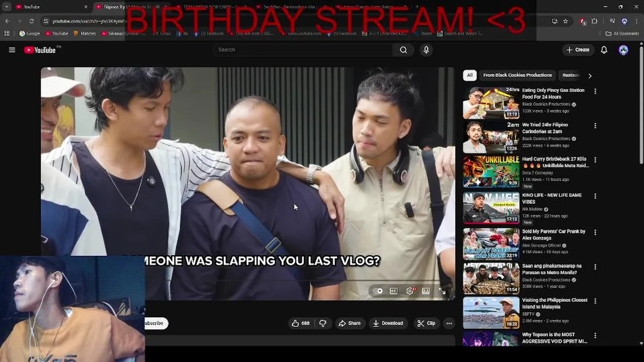
Task: Reload the current page
Action: click(31, 21)
